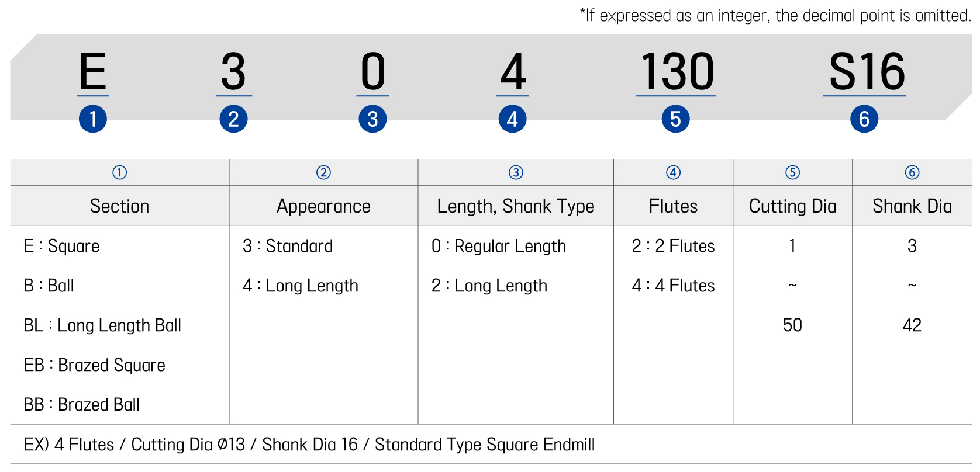The width and height of the screenshot is (980, 472).
Task: Select the BL : Long Length Ball entry
Action: pyautogui.click(x=102, y=325)
